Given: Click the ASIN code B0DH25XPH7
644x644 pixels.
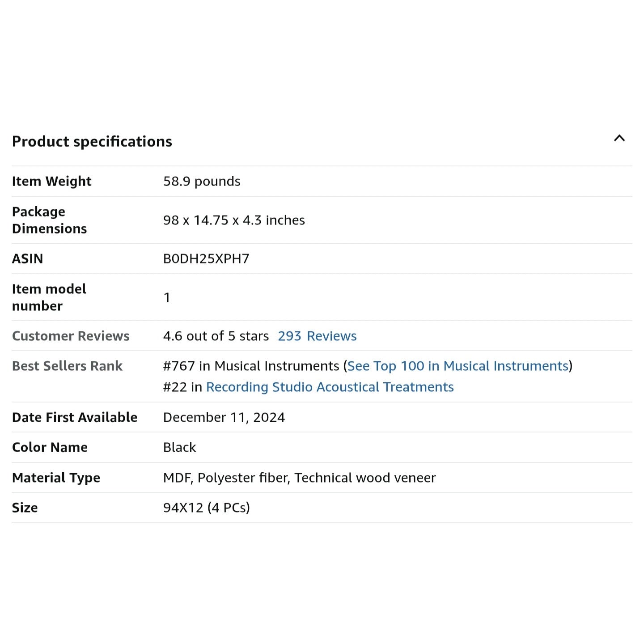Looking at the screenshot, I should click(x=206, y=258).
